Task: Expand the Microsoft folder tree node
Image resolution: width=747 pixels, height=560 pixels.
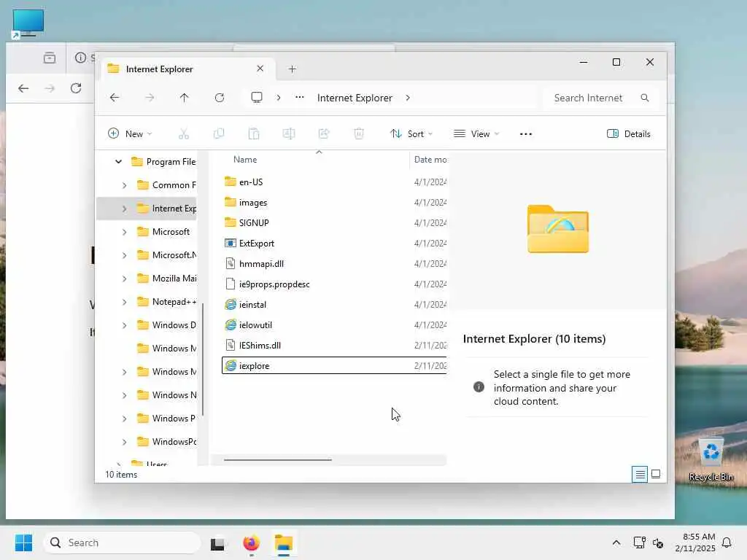Action: 124,232
